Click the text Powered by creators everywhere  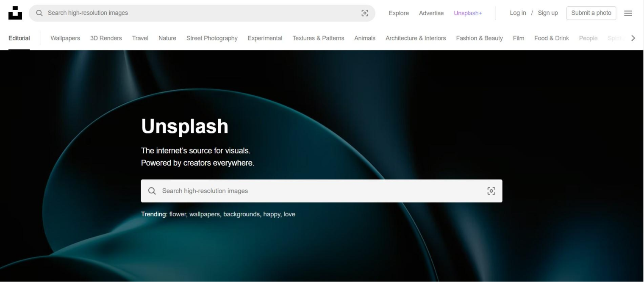(197, 163)
